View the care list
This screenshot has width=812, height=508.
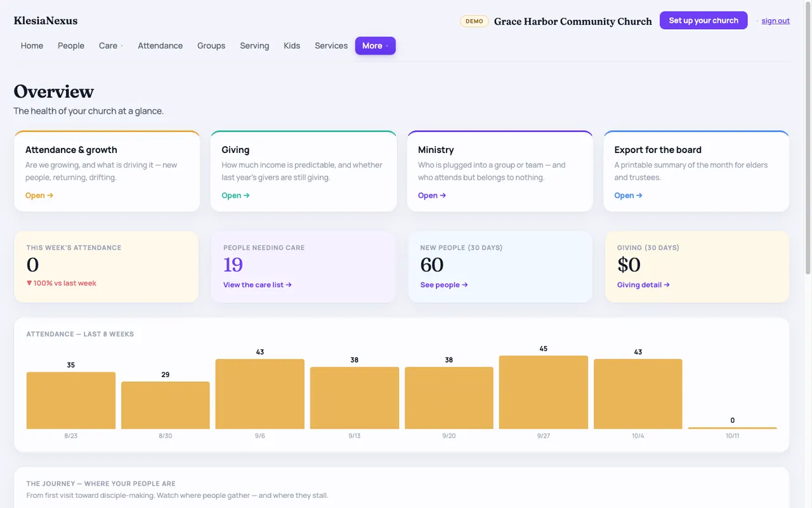(258, 285)
